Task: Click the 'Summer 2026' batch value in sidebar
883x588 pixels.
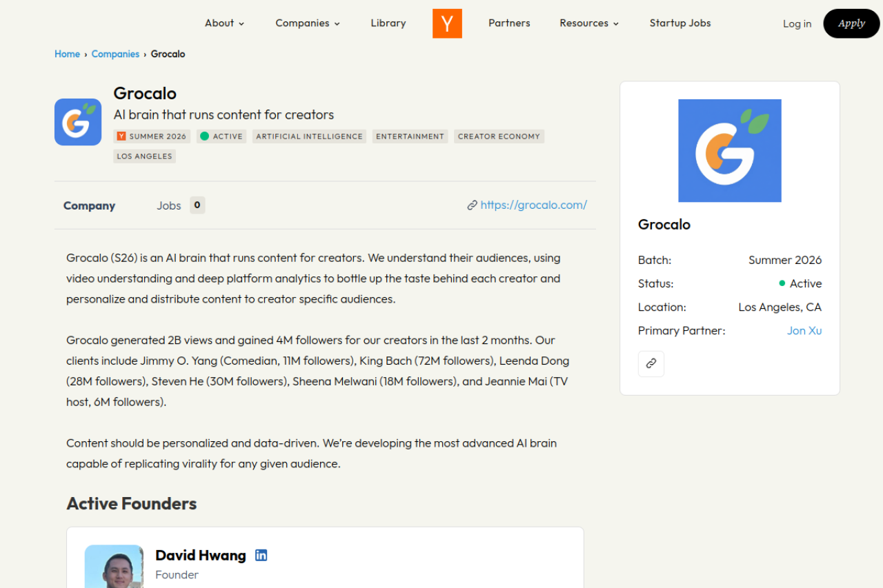Action: (785, 261)
